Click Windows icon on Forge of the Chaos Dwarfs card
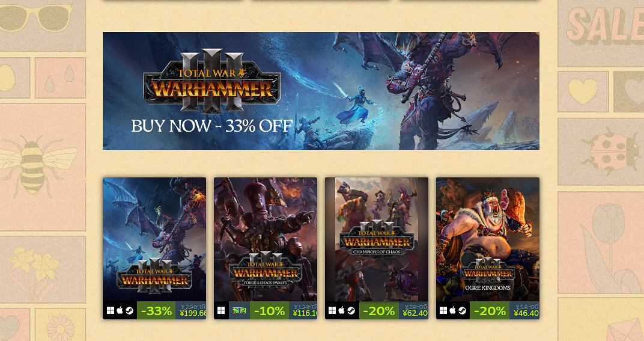This screenshot has height=341, width=644. coord(221,310)
